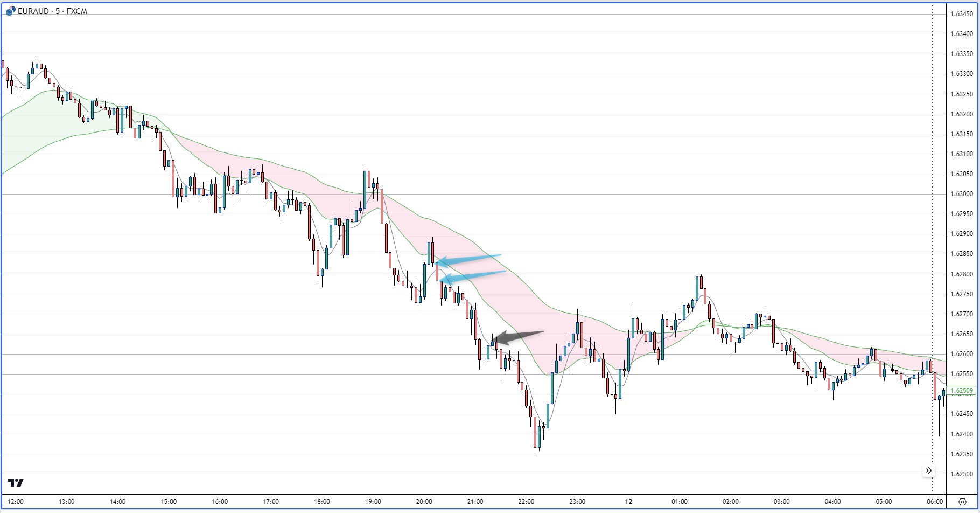Image resolution: width=980 pixels, height=513 pixels.
Task: Click the 1.62700 price axis label
Action: (x=961, y=314)
